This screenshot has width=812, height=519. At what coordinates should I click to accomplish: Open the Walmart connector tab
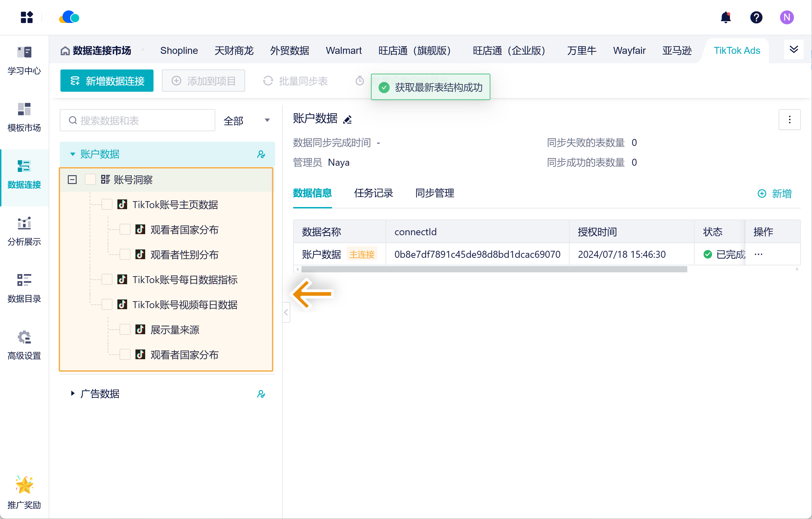coord(343,51)
